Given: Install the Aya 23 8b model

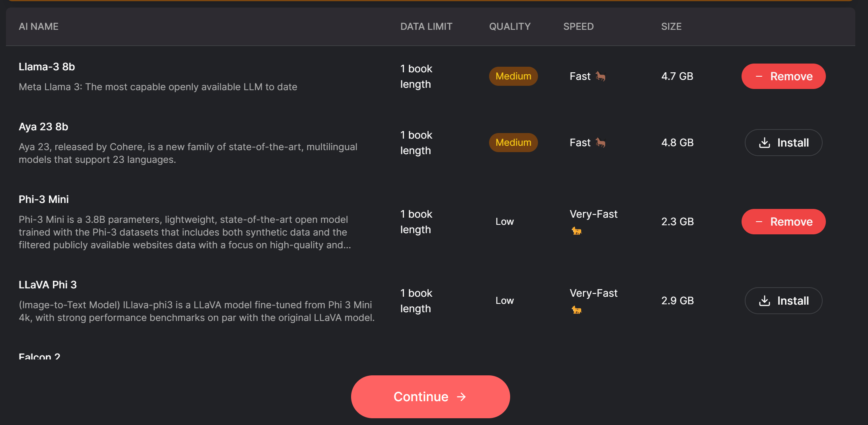Looking at the screenshot, I should 783,143.
